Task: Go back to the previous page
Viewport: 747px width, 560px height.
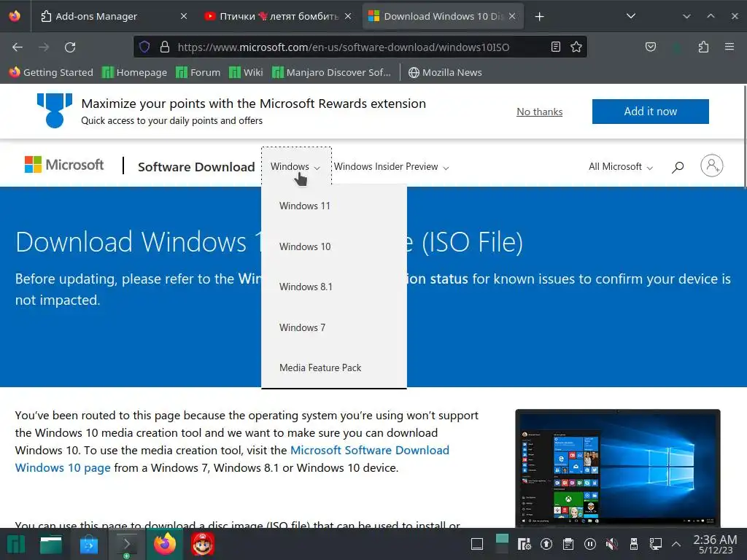Action: pos(18,47)
